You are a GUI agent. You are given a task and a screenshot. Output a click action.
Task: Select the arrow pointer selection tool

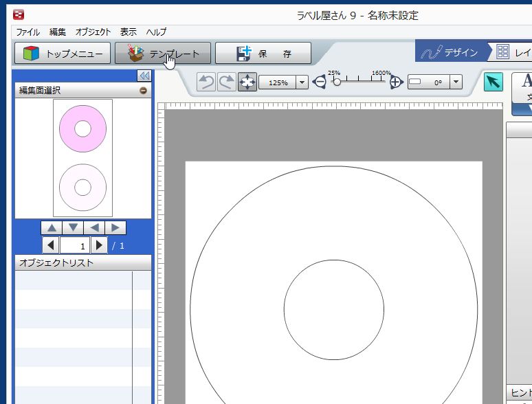494,82
